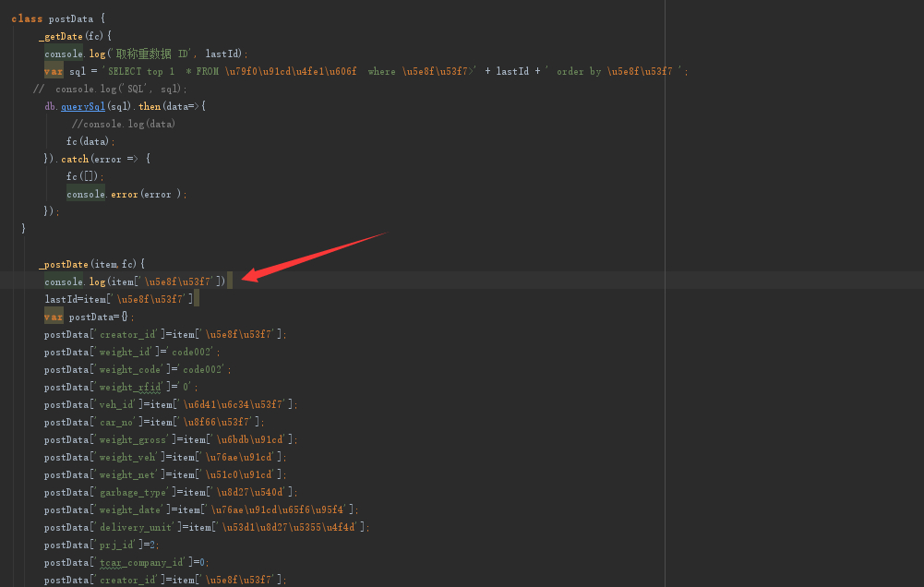Click the postData['veh_id'] assignment line
Viewport: 924px width, 587px height.
(171, 405)
